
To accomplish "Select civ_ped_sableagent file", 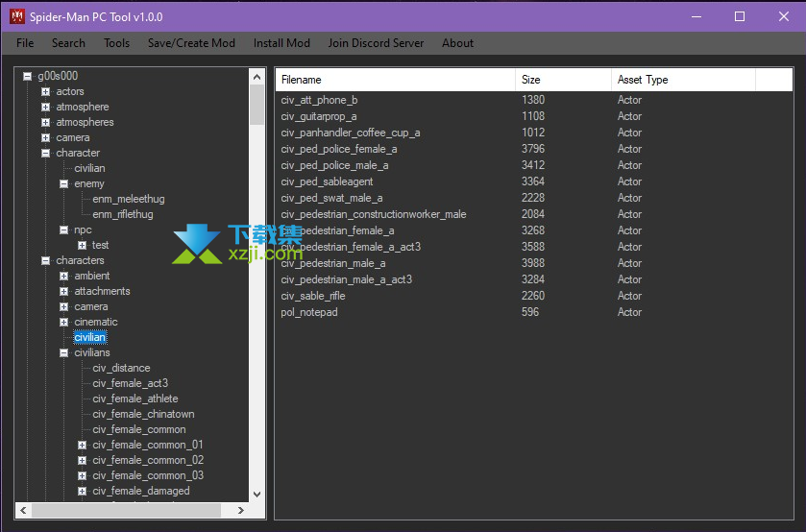I will tap(327, 181).
